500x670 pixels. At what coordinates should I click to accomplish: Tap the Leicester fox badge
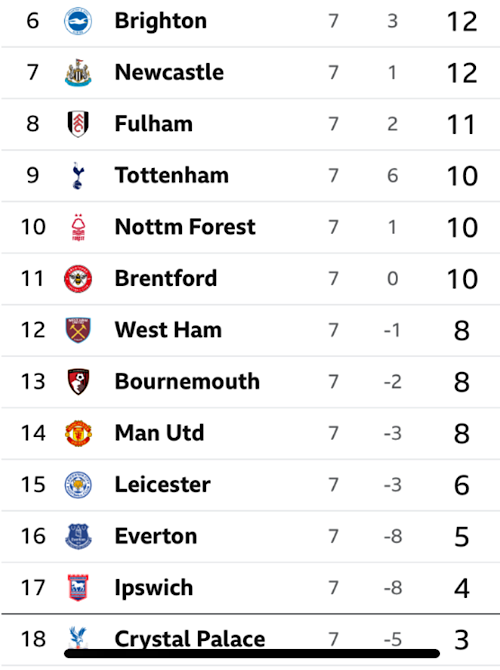[78, 485]
